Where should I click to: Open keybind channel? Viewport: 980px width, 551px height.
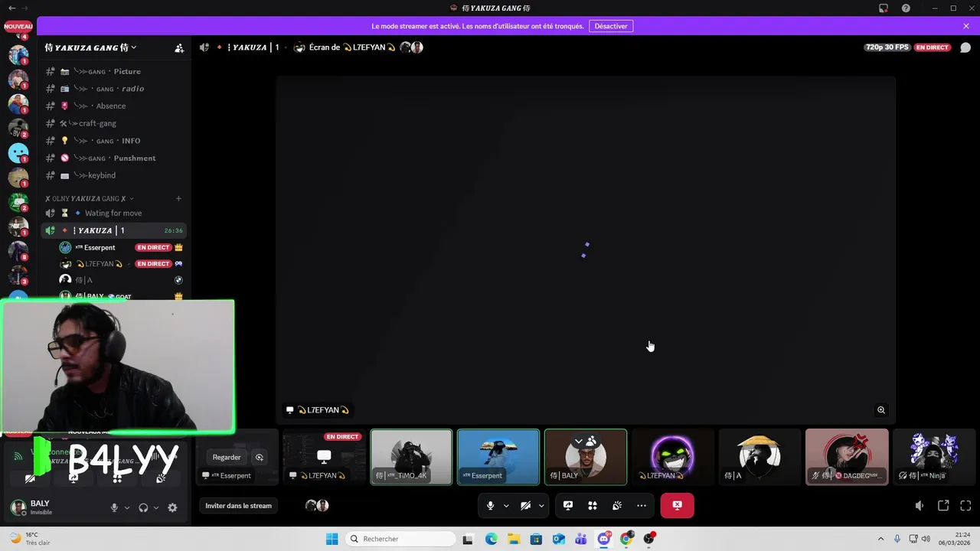coord(113,175)
